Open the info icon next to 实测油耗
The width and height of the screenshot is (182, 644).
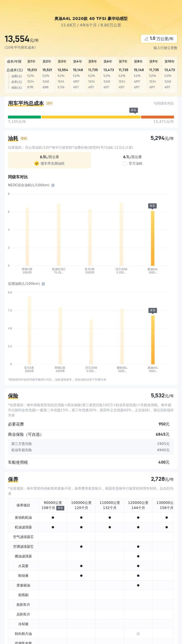[43, 284]
